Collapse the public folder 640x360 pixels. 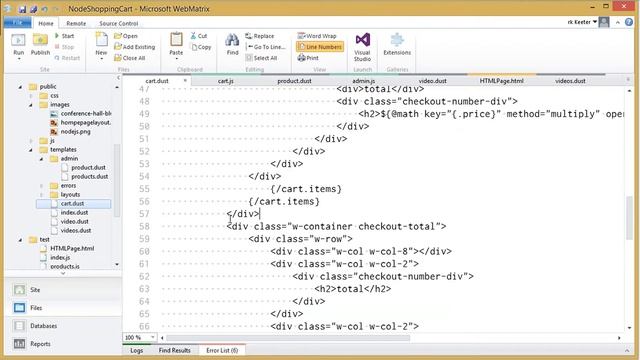coord(20,87)
